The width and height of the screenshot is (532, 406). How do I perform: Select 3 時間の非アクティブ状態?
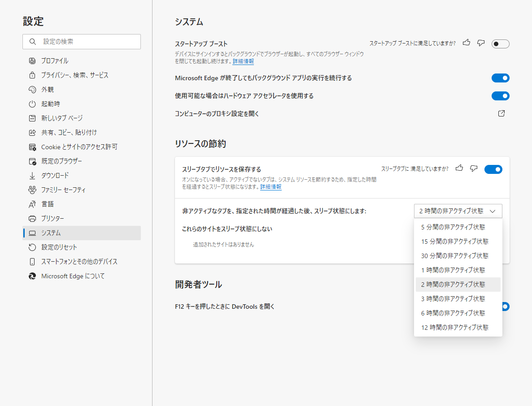click(458, 299)
